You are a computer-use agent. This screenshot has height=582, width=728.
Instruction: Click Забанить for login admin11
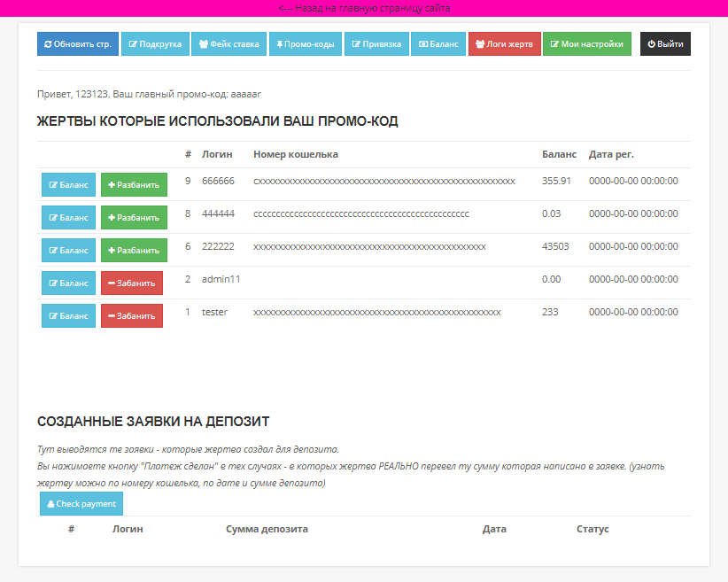pos(131,283)
